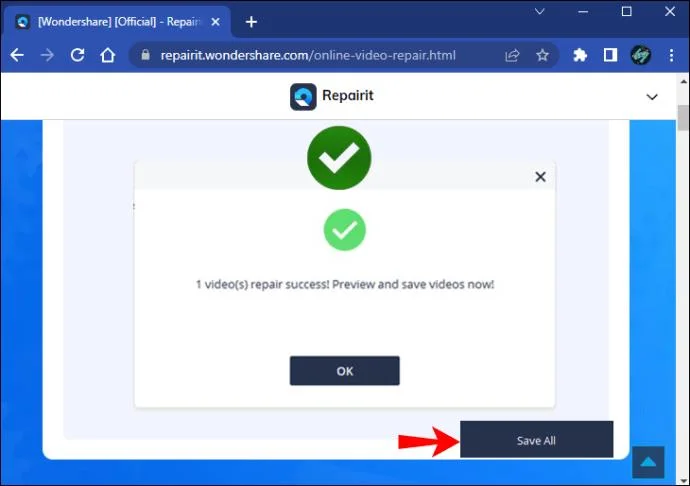
Task: Open Chrome three-dot menu
Action: (x=671, y=55)
